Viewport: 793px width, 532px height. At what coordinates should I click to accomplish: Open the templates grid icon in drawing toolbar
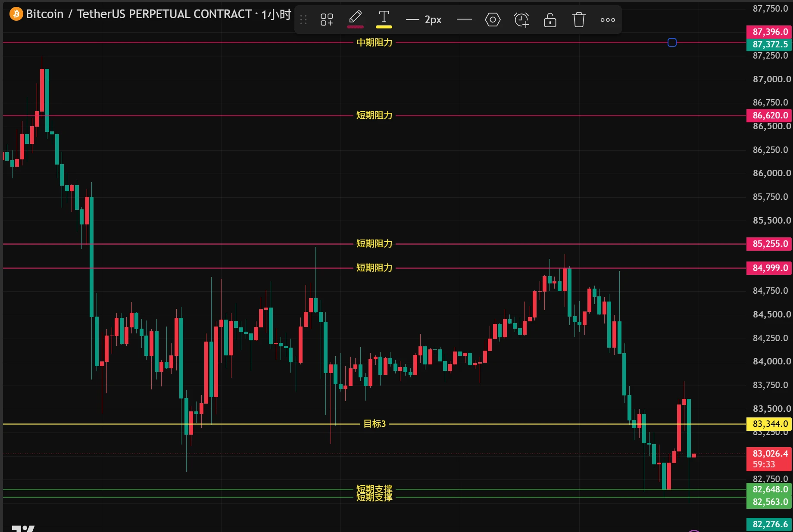(x=327, y=19)
